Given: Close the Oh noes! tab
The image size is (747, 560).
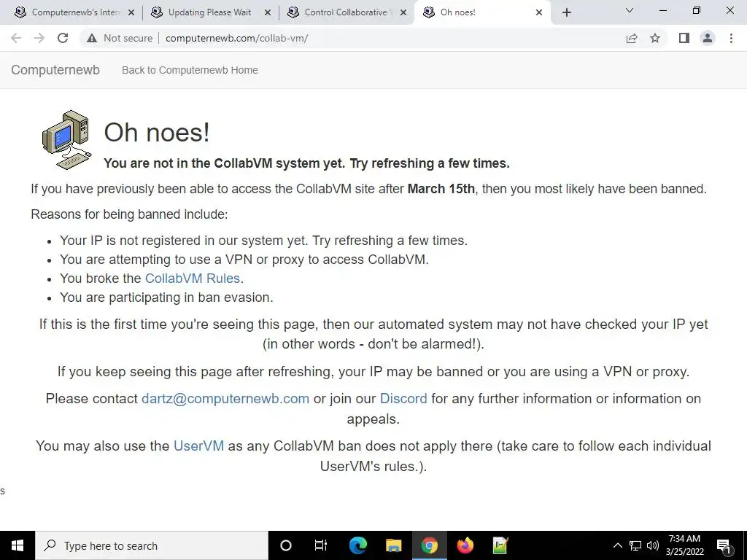Looking at the screenshot, I should click(x=539, y=12).
